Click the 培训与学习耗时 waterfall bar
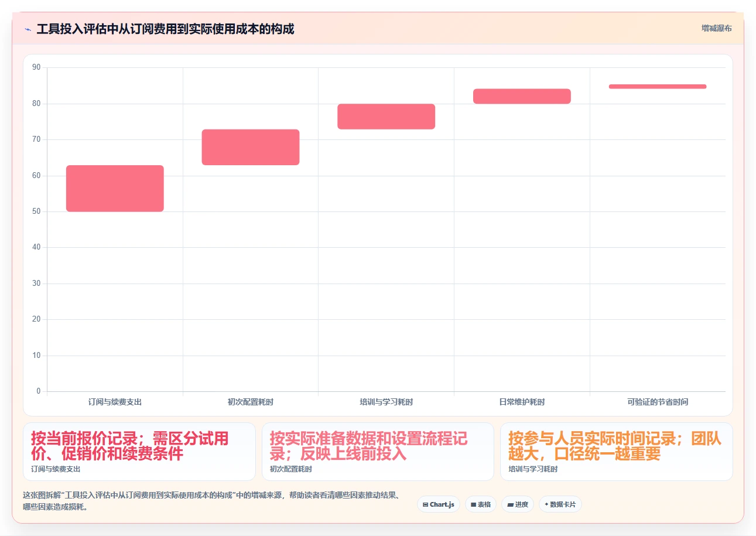This screenshot has width=756, height=536. tap(386, 117)
